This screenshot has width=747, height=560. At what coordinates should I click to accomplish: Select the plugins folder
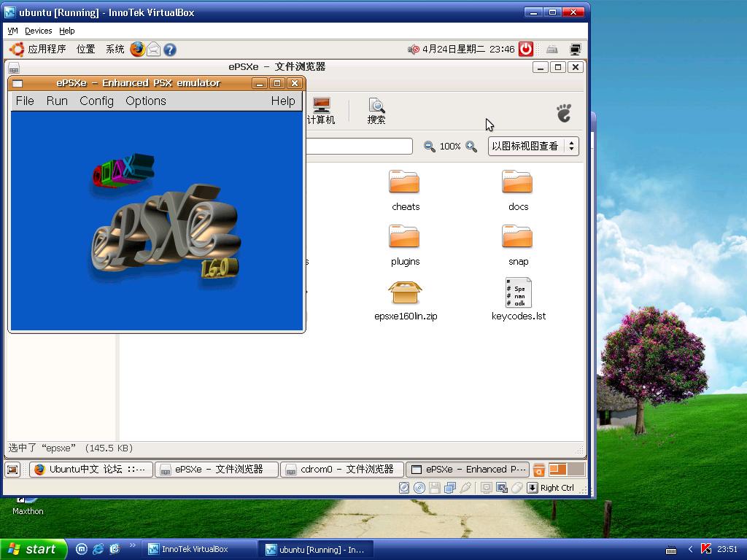[x=405, y=245]
